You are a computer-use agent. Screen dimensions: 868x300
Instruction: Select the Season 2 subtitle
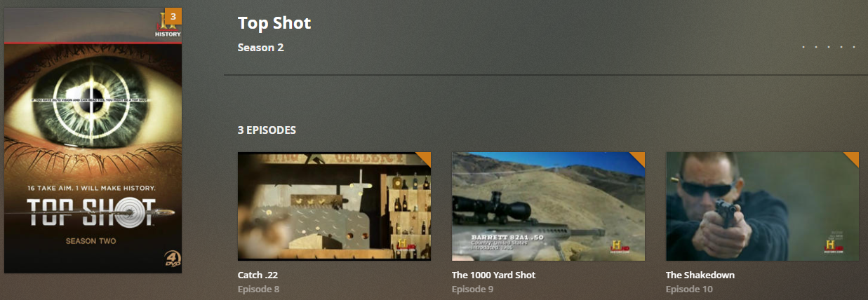[260, 48]
